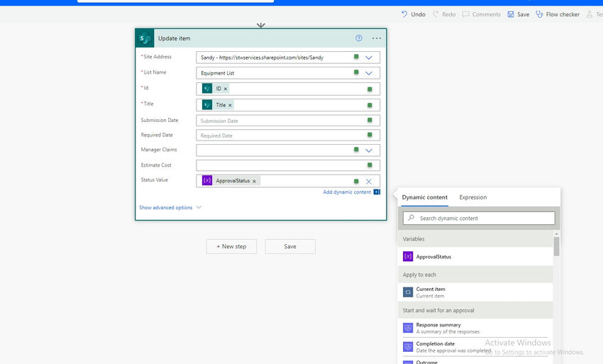Image resolution: width=603 pixels, height=364 pixels.
Task: Click the SharePoint icon on Update item header
Action: coord(145,38)
